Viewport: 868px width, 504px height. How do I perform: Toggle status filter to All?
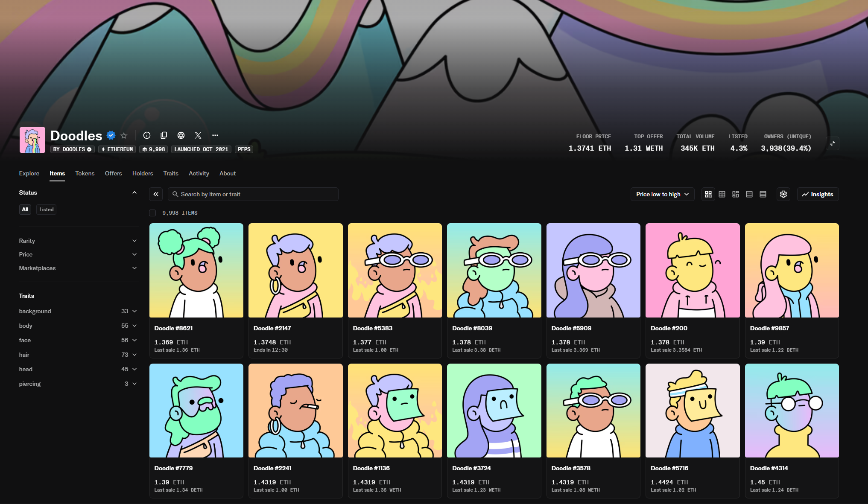[25, 209]
